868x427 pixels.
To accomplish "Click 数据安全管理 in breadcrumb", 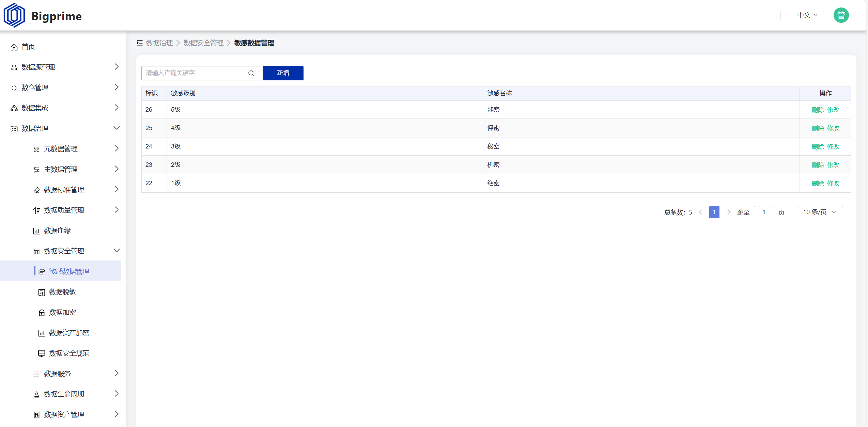I will pos(203,43).
